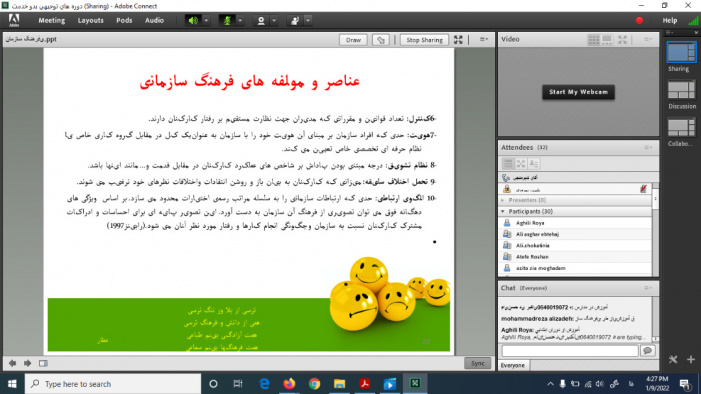Click the chat message input field

(570, 351)
